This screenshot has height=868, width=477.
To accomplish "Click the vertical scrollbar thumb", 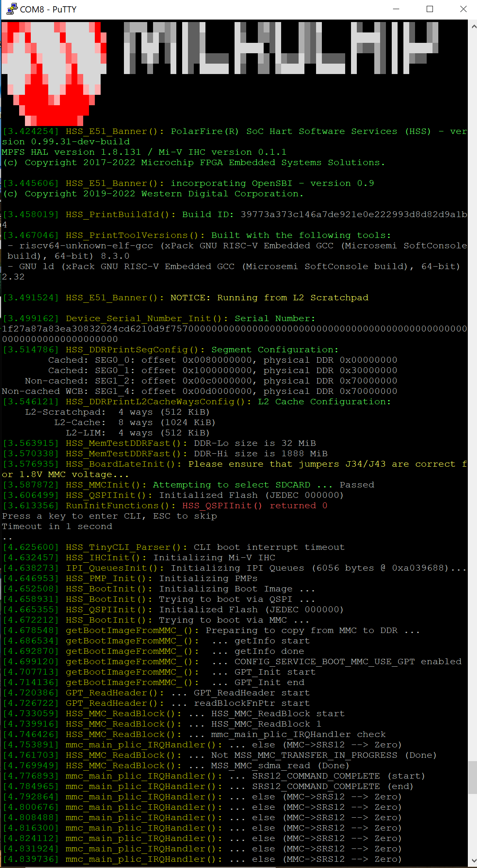I will pos(473,777).
